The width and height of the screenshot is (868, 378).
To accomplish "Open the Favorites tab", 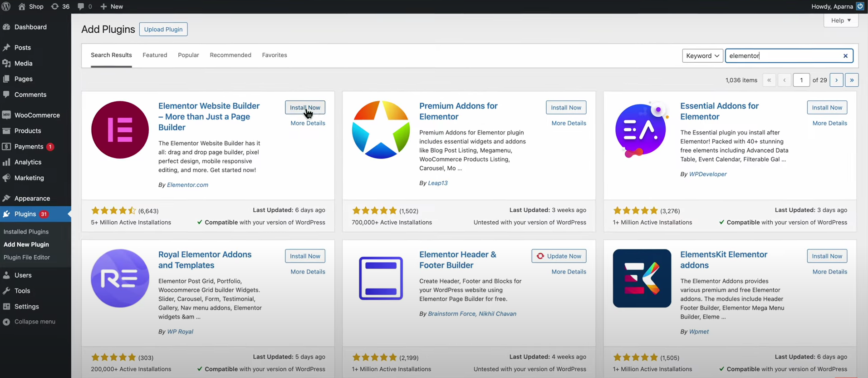I will click(x=275, y=55).
